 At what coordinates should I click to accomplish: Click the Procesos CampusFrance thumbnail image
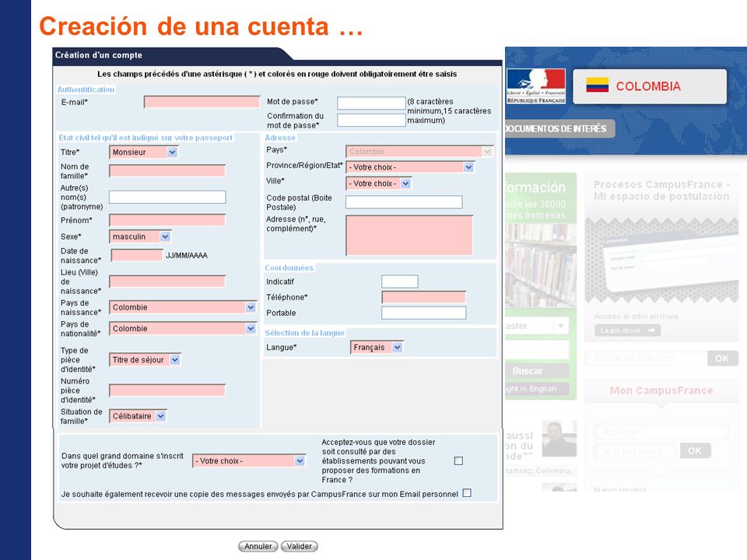[661, 260]
